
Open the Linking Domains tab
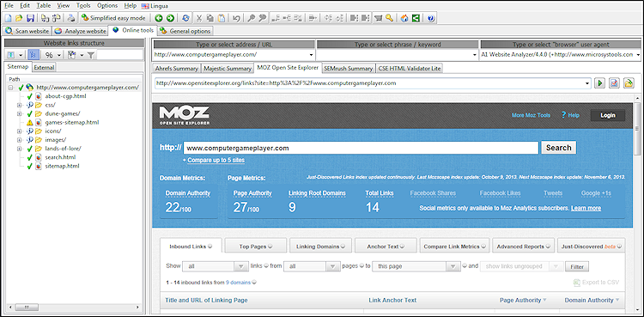(320, 247)
